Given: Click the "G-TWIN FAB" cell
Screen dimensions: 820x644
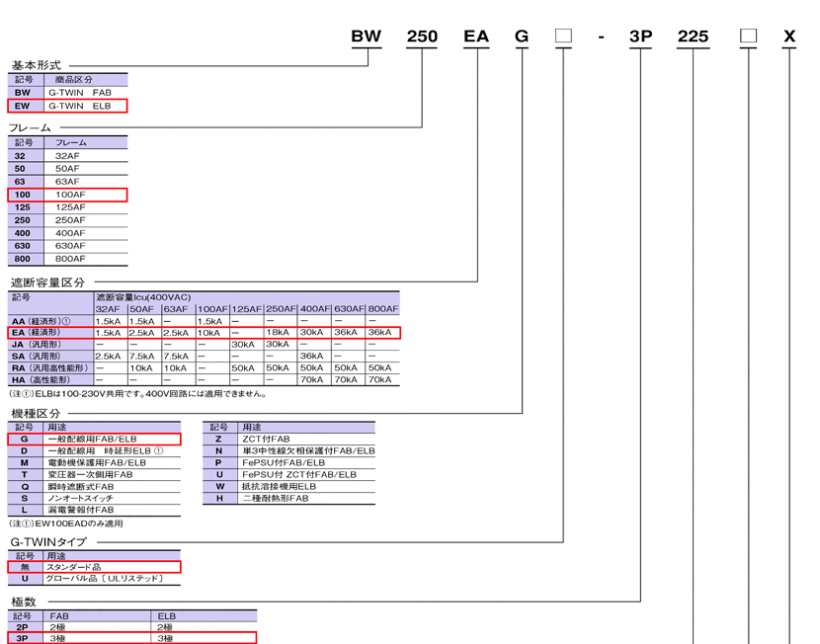Looking at the screenshot, I should point(80,93).
